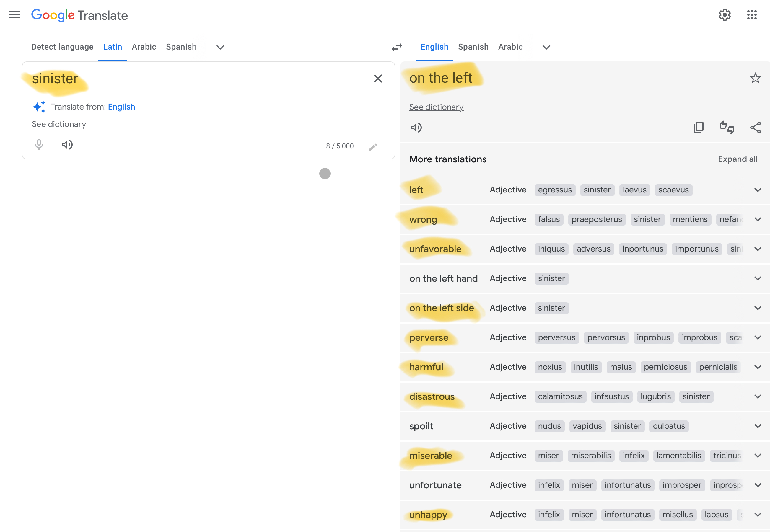Save translation with star icon
The width and height of the screenshot is (770, 532).
755,78
